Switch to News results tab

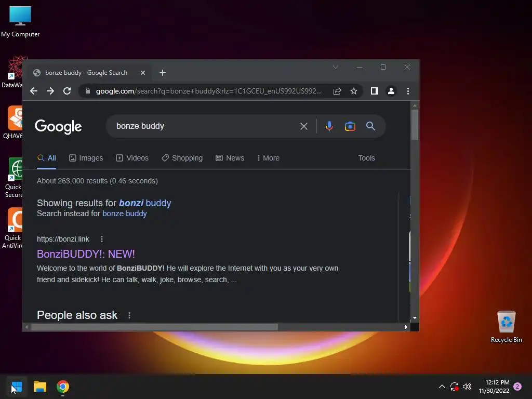pyautogui.click(x=230, y=158)
